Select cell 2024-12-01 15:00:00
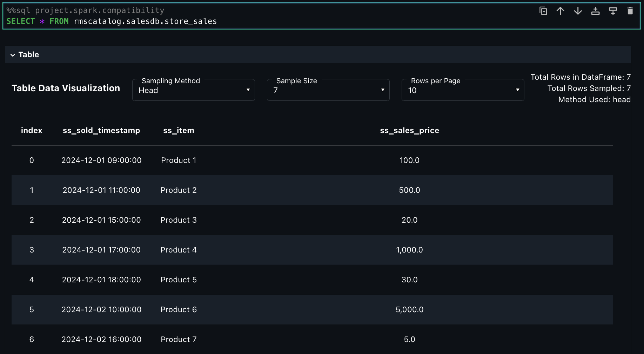Viewport: 644px width, 354px height. point(101,220)
